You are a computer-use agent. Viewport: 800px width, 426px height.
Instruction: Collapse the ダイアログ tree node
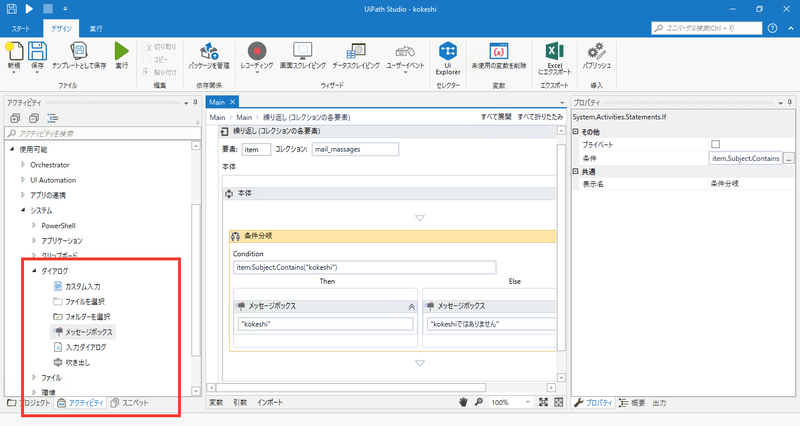(34, 270)
